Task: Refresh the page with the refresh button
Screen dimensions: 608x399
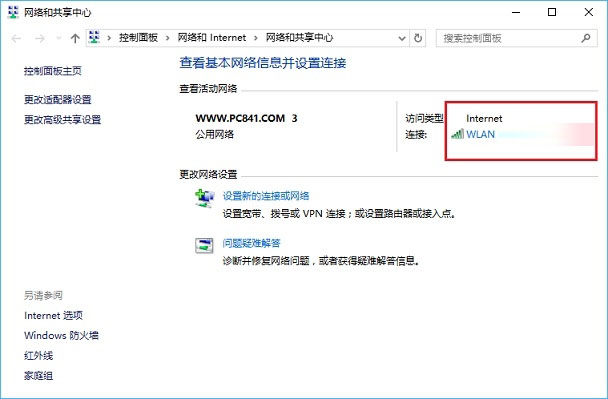Action: click(418, 38)
